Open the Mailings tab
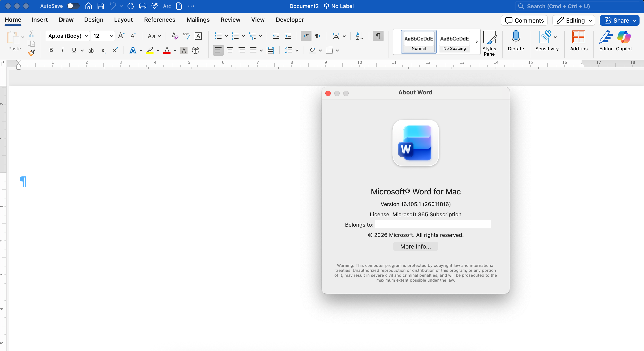The width and height of the screenshot is (644, 351). [198, 19]
